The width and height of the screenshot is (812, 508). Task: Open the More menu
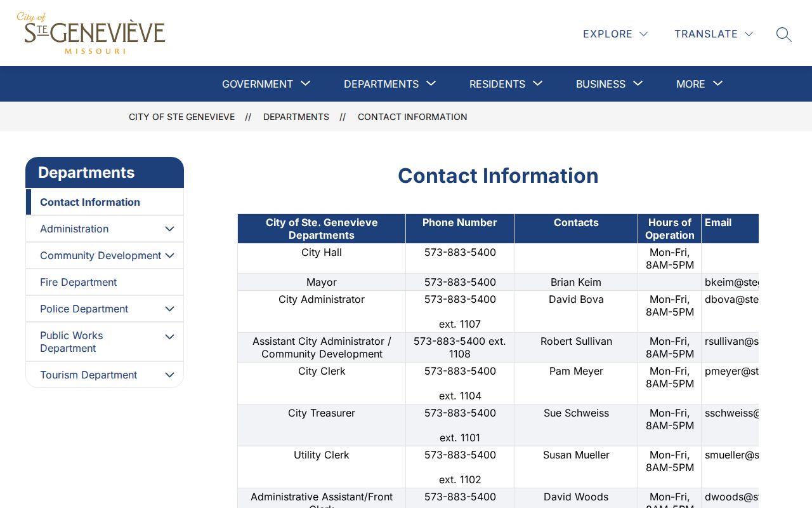pos(699,84)
